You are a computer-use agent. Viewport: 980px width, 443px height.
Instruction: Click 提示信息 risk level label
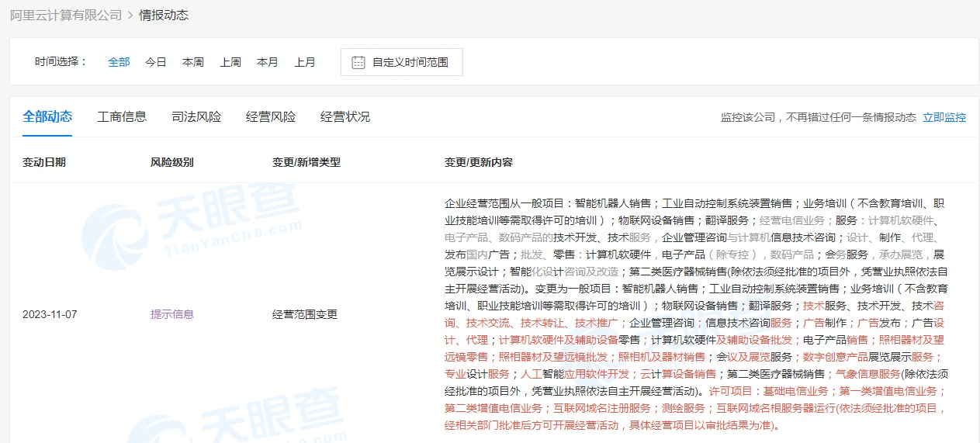pos(172,314)
